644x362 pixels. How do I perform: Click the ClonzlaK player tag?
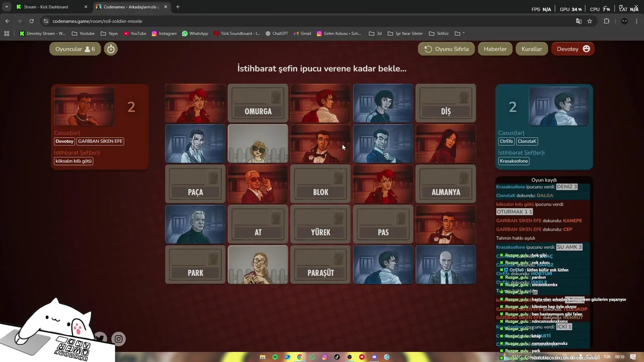tap(527, 141)
